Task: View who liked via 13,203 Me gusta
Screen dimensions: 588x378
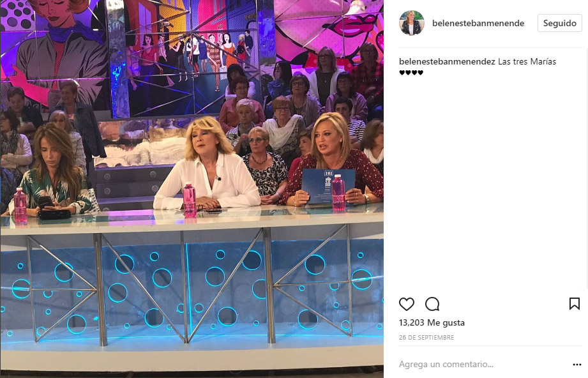Action: pos(432,322)
